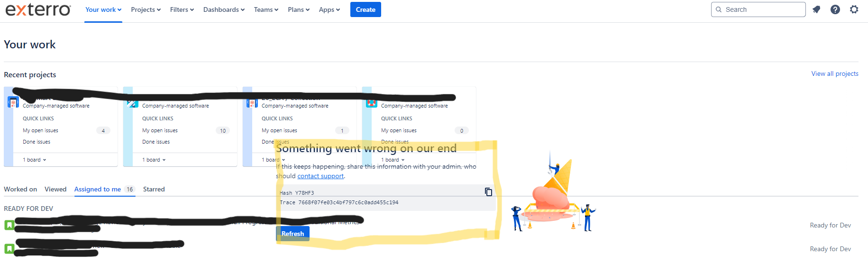Image resolution: width=868 pixels, height=263 pixels.
Task: Click the second green story issue icon
Action: (9, 248)
